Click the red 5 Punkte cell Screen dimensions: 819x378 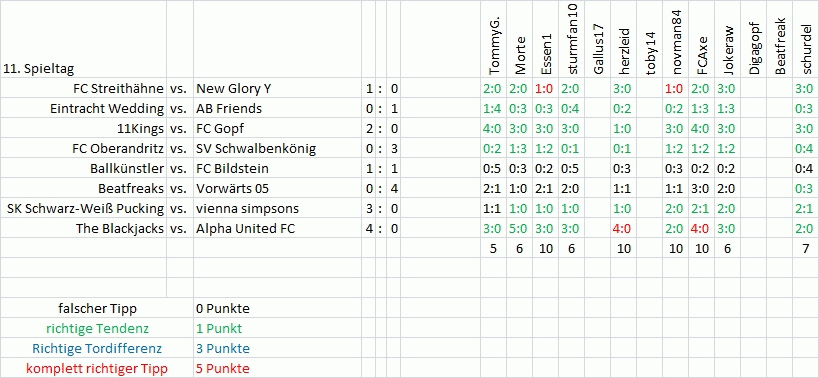[x=277, y=369]
